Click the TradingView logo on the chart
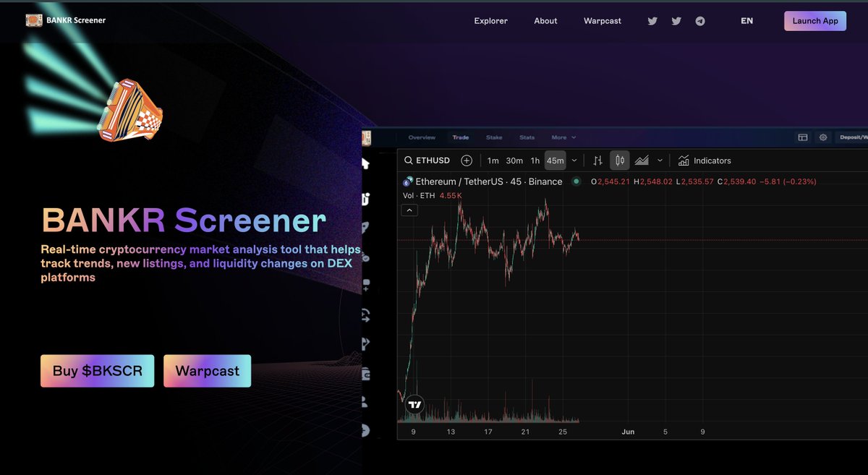 pyautogui.click(x=414, y=405)
